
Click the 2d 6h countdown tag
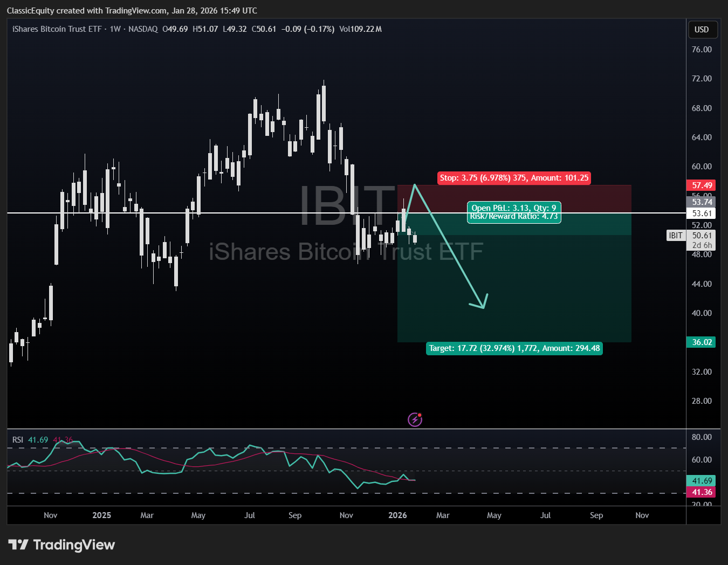(x=702, y=245)
